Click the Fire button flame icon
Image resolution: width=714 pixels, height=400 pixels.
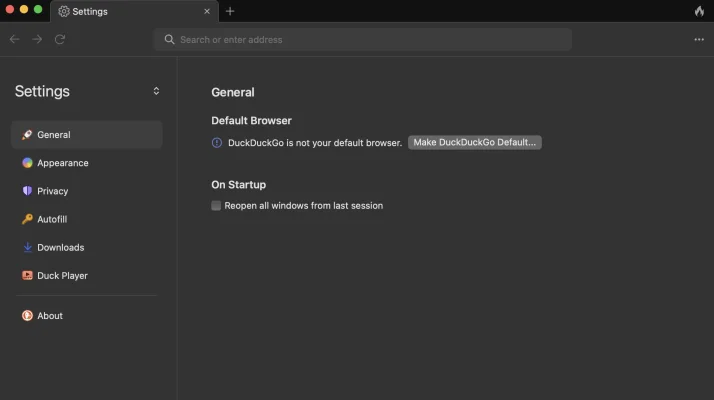[x=699, y=11]
